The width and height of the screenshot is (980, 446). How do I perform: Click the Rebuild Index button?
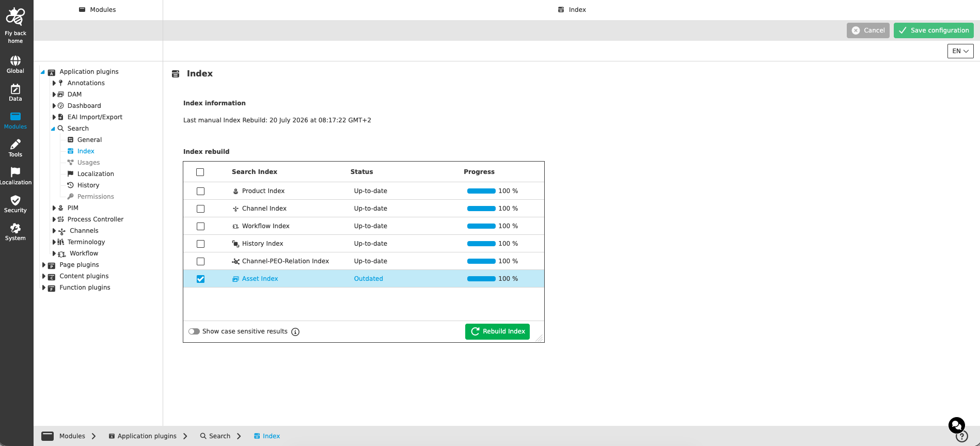pos(497,331)
